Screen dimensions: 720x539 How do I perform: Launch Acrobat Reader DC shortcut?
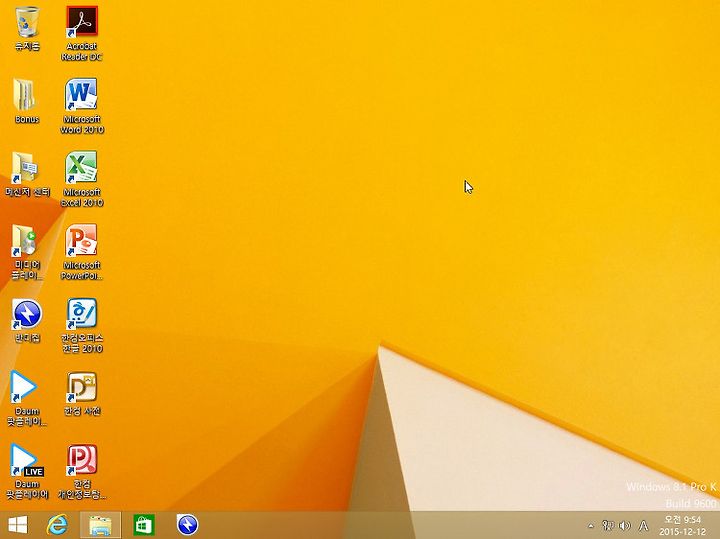pyautogui.click(x=82, y=33)
